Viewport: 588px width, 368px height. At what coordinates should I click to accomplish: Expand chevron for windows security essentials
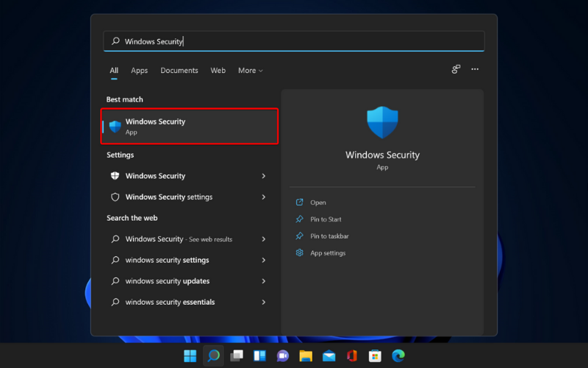point(264,302)
